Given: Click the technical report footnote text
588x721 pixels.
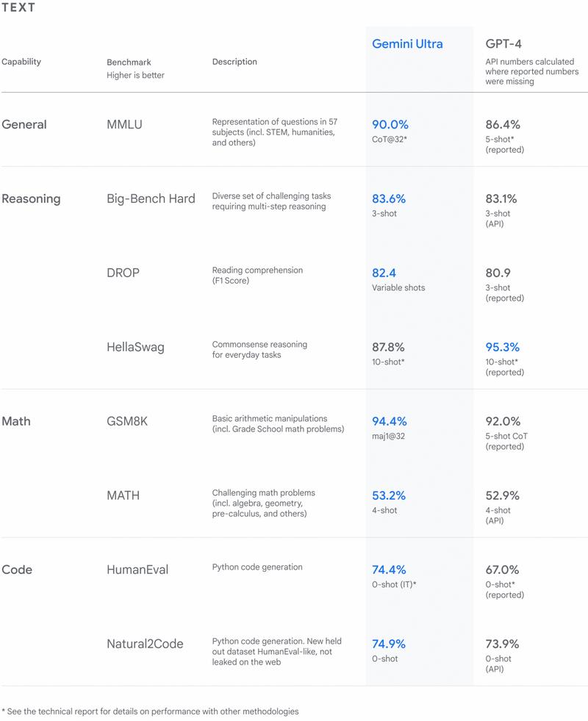Looking at the screenshot, I should (x=150, y=711).
